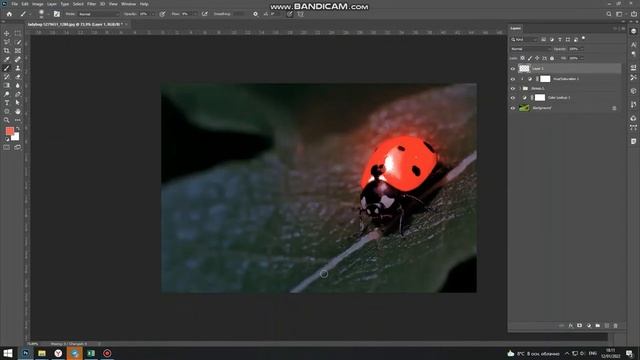
Task: Select the Hue/Saturation layer mask thumbnail
Action: 545,79
